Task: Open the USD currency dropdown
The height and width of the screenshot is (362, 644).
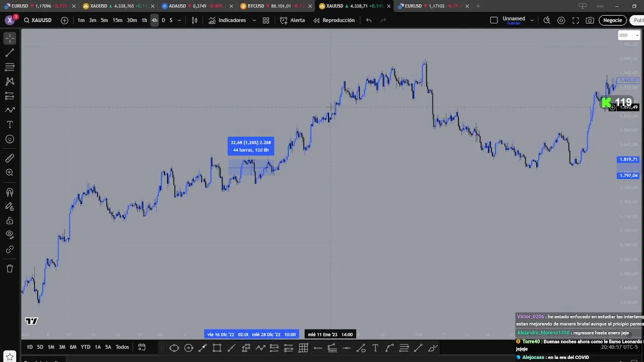Action: pyautogui.click(x=629, y=35)
